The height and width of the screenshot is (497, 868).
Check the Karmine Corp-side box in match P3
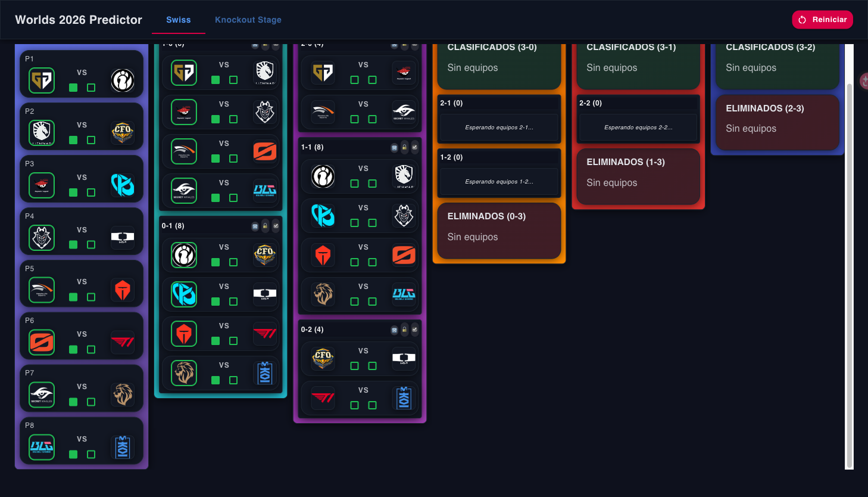coord(91,192)
